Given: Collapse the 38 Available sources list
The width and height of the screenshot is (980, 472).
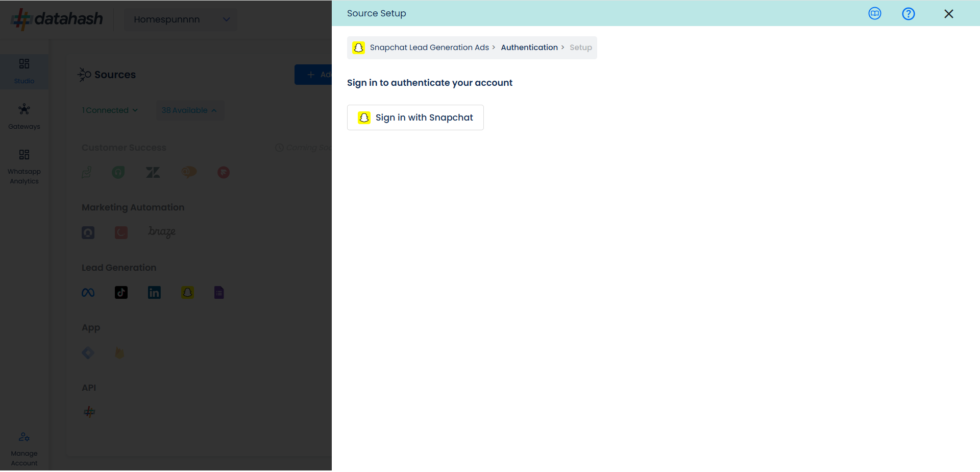Looking at the screenshot, I should click(189, 110).
